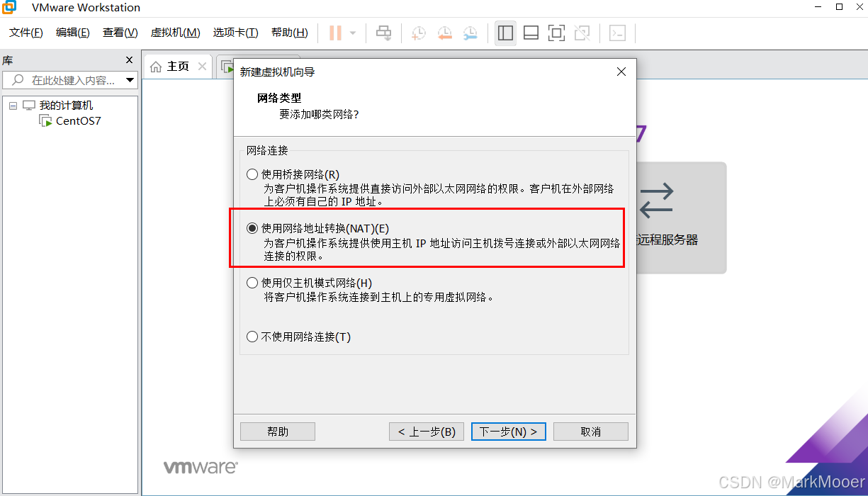
Task: Click 取消 cancel button
Action: coord(591,432)
